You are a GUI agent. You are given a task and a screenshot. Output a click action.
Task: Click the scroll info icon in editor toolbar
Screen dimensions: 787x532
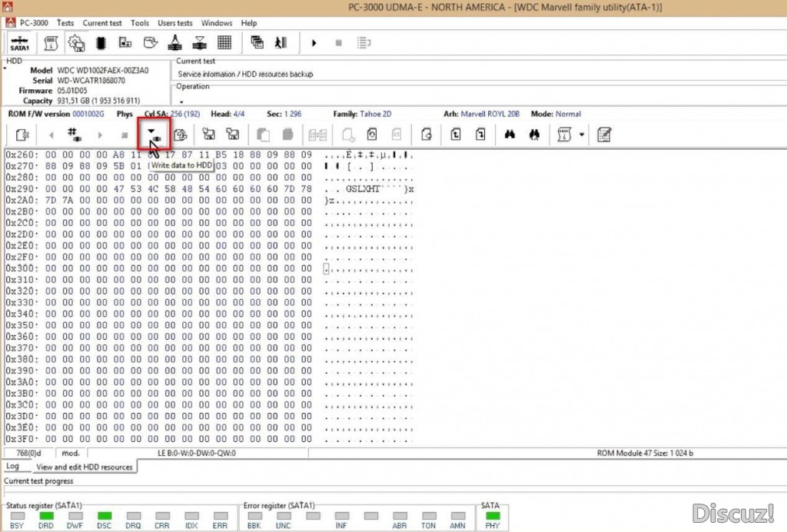coord(564,135)
